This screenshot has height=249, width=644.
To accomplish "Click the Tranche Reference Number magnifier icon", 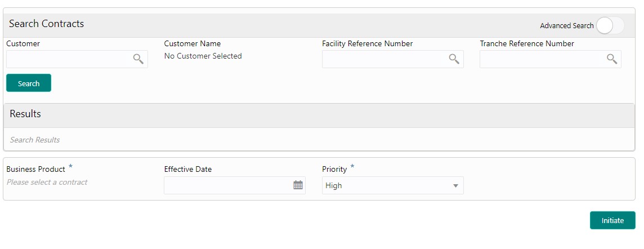I will [612, 59].
